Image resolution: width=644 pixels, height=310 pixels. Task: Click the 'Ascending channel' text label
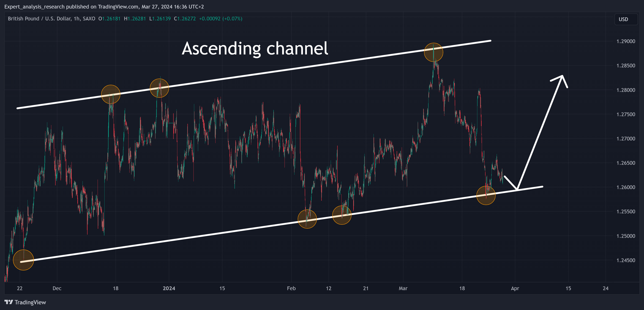click(x=255, y=49)
